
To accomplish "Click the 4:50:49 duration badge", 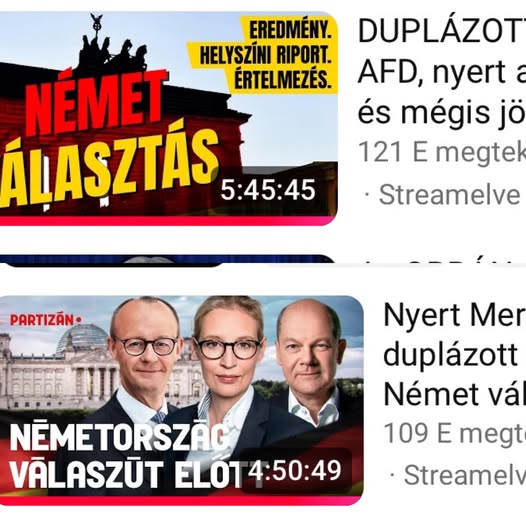I will tap(295, 471).
